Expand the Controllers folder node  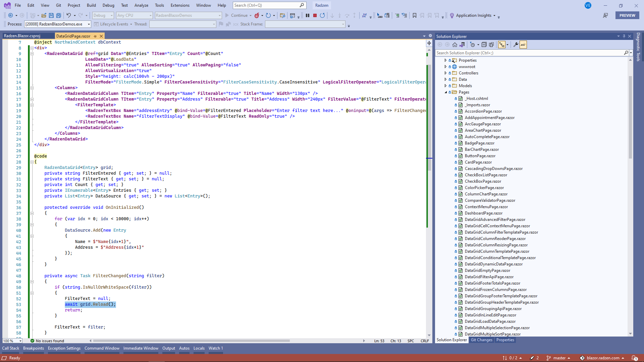445,73
